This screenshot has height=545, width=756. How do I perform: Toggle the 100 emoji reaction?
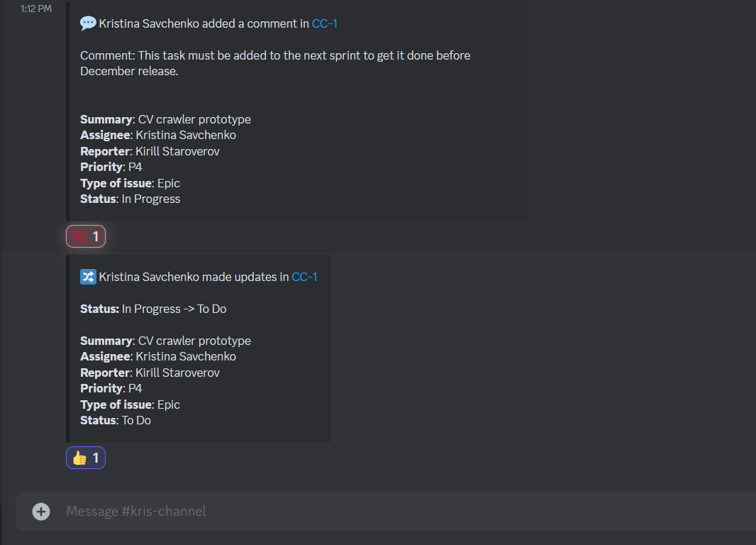[x=86, y=236]
